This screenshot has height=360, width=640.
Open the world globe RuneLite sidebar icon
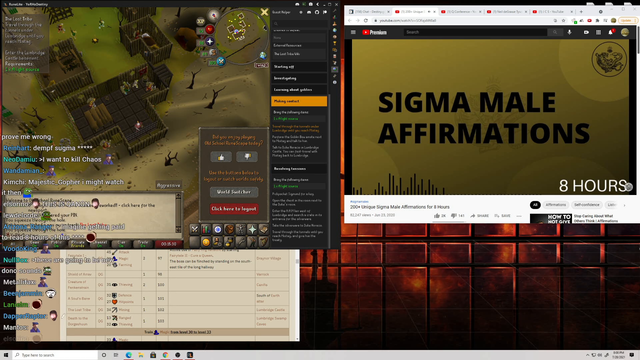coord(335,30)
